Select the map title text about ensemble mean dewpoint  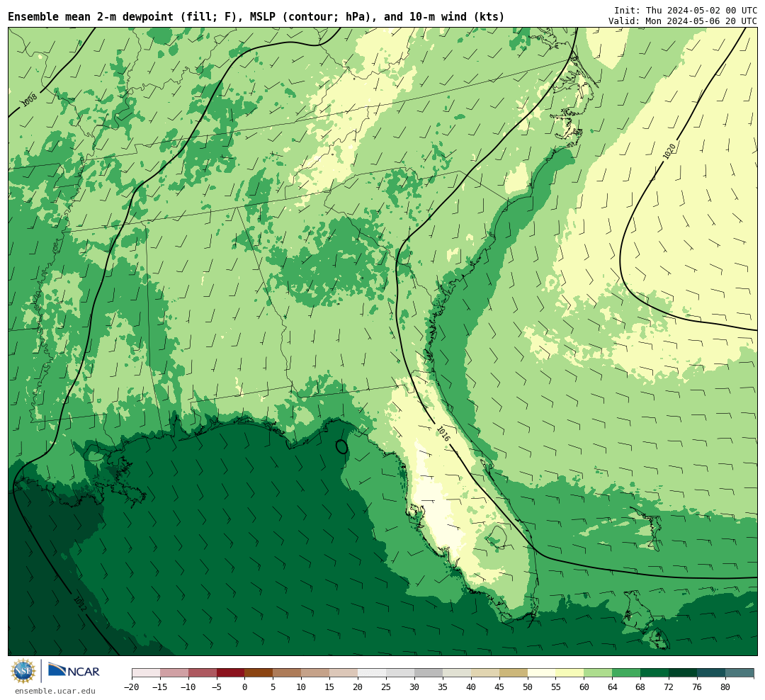tap(256, 16)
